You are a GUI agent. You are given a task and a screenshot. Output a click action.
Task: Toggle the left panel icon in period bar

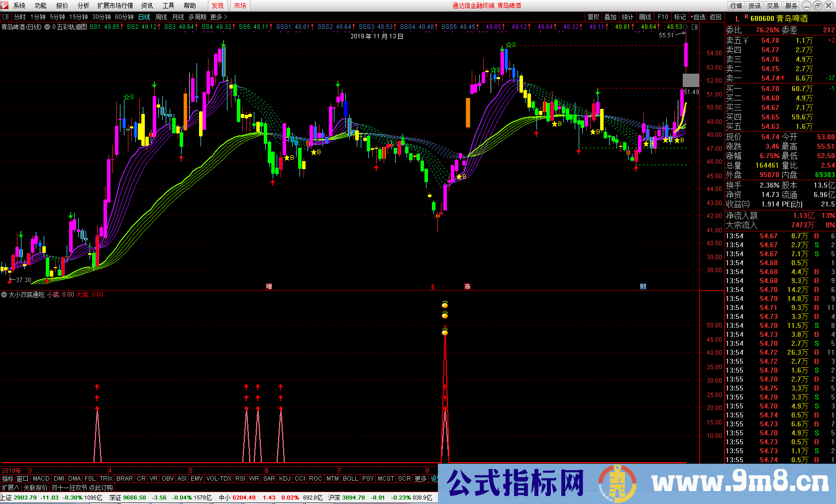click(5, 17)
